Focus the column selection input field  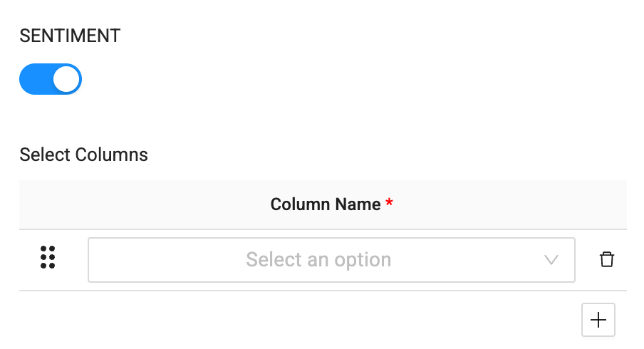point(313,260)
